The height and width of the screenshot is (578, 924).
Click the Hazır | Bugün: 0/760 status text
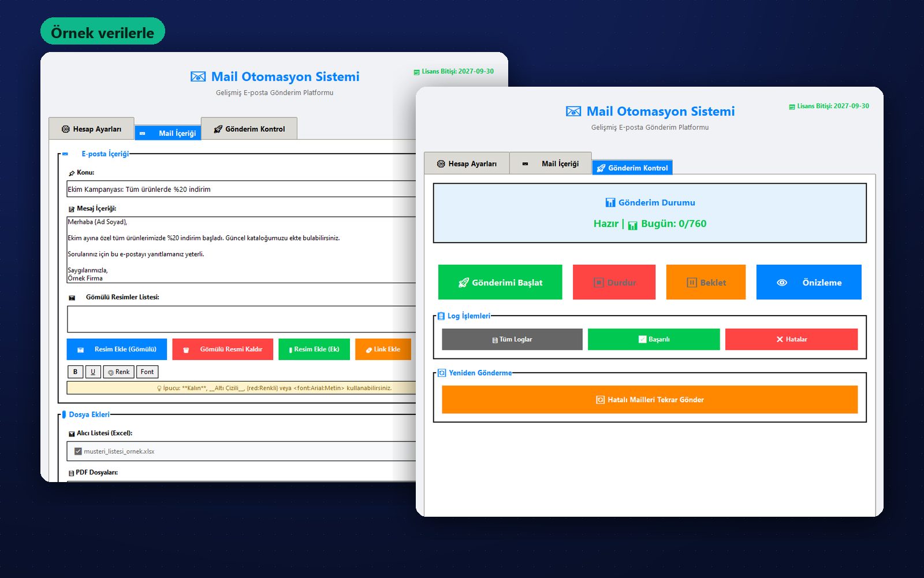click(x=650, y=224)
